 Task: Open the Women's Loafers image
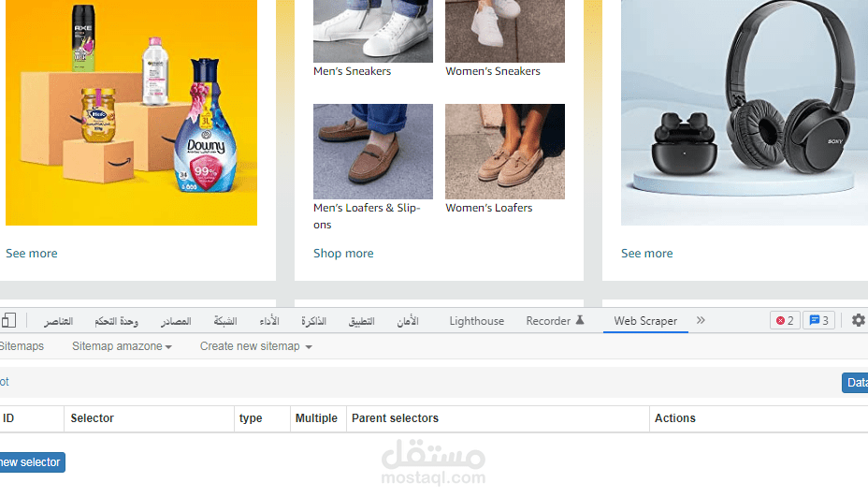coord(505,152)
